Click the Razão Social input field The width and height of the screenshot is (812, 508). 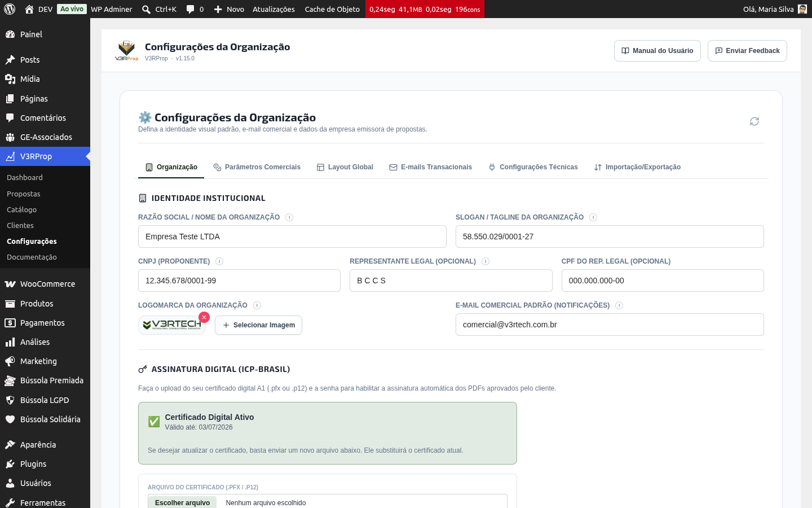(x=292, y=237)
